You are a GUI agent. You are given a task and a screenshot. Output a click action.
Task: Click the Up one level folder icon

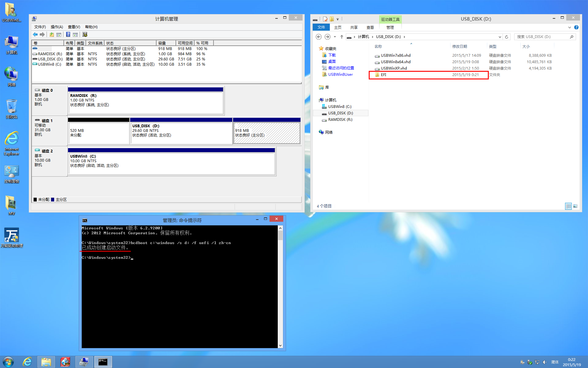click(52, 35)
